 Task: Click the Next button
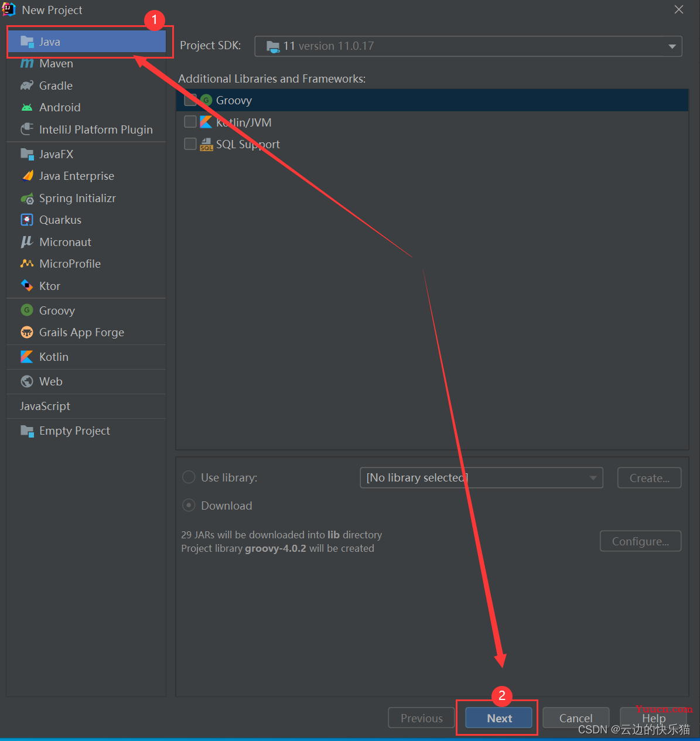[x=499, y=718]
